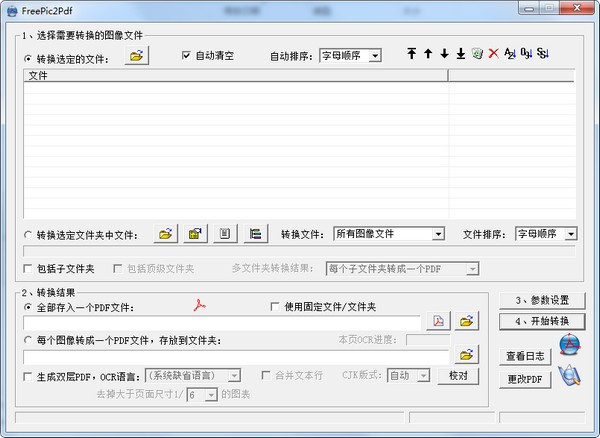This screenshot has width=600, height=438.
Task: Click the PDF icon beside output path
Action: pos(438,321)
